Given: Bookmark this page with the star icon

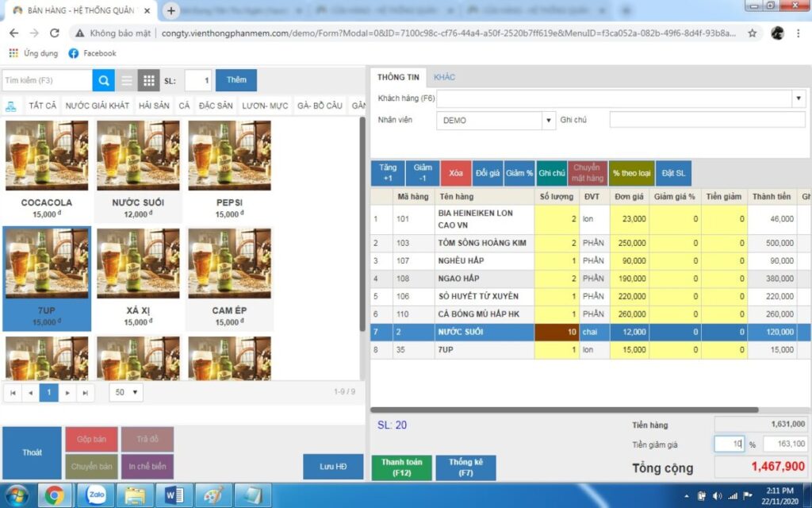Looking at the screenshot, I should pyautogui.click(x=752, y=33).
